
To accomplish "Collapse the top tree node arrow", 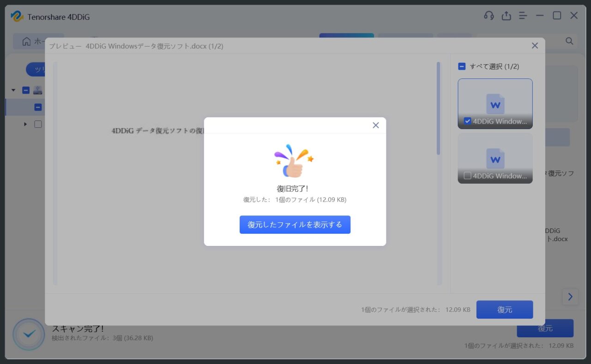I will (13, 90).
